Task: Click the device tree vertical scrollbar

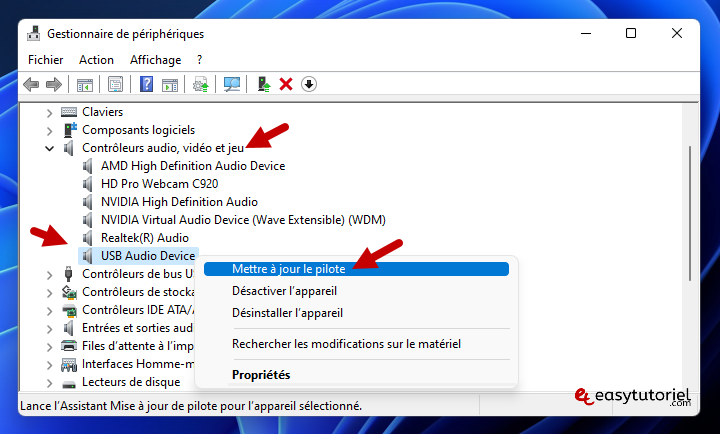Action: pos(690,214)
